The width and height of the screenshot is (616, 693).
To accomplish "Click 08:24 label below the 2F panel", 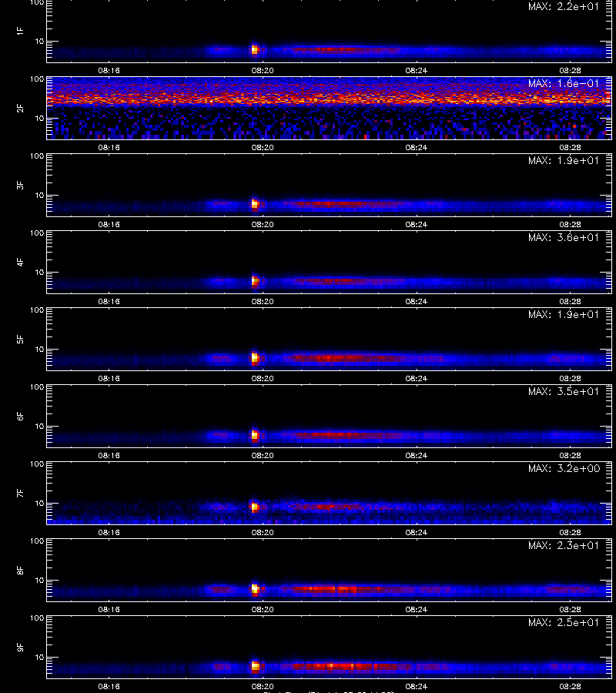I will (417, 147).
